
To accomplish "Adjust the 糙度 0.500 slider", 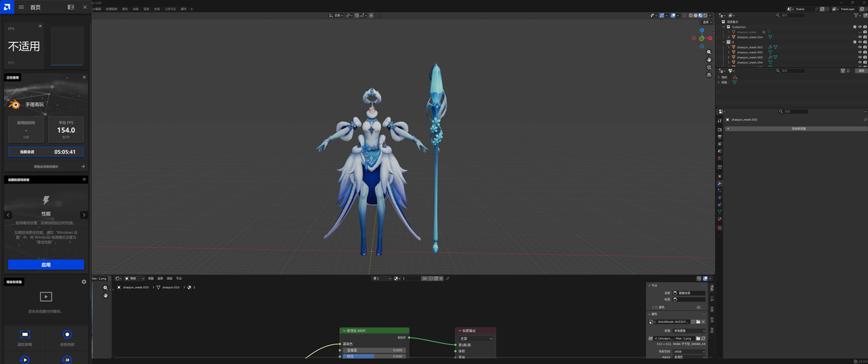I will click(x=374, y=356).
